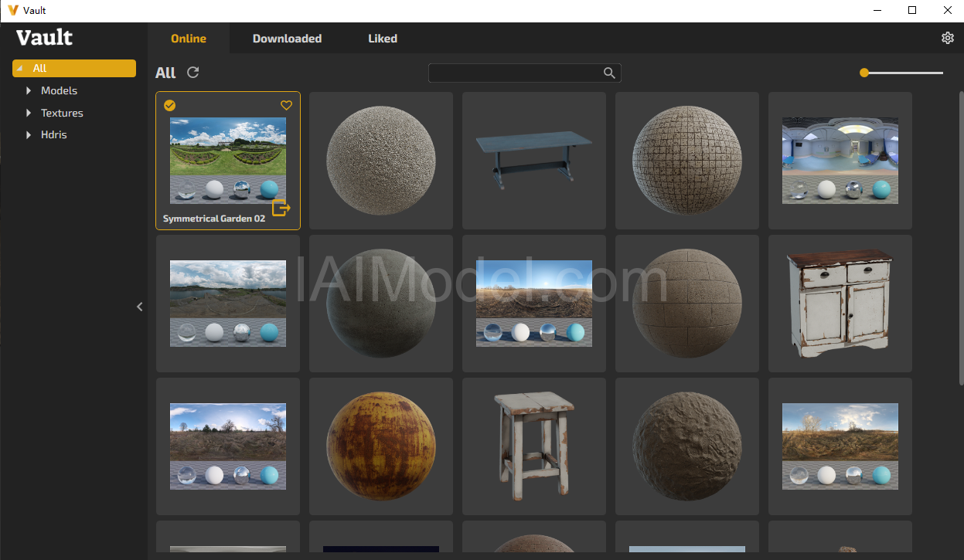Viewport: 964px width, 560px height.
Task: Select the golden field HDRI beside the mud sphere
Action: point(840,446)
